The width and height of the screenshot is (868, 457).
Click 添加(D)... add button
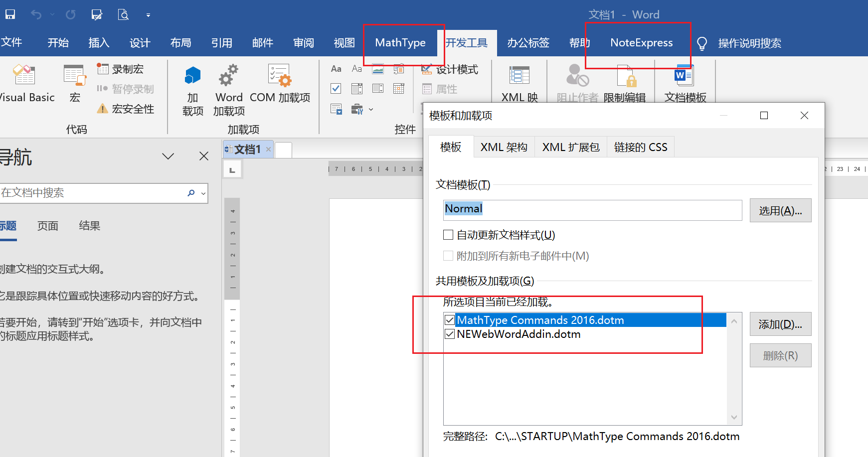[780, 324]
